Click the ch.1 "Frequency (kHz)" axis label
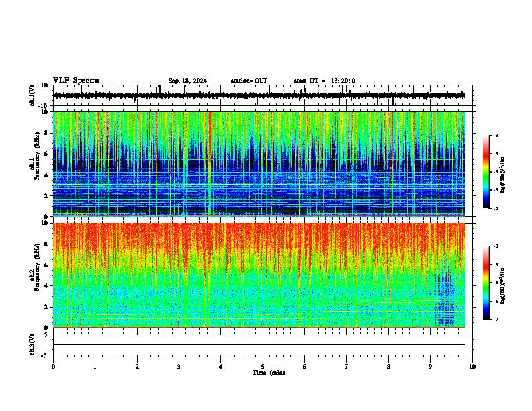532x411 pixels. point(38,156)
